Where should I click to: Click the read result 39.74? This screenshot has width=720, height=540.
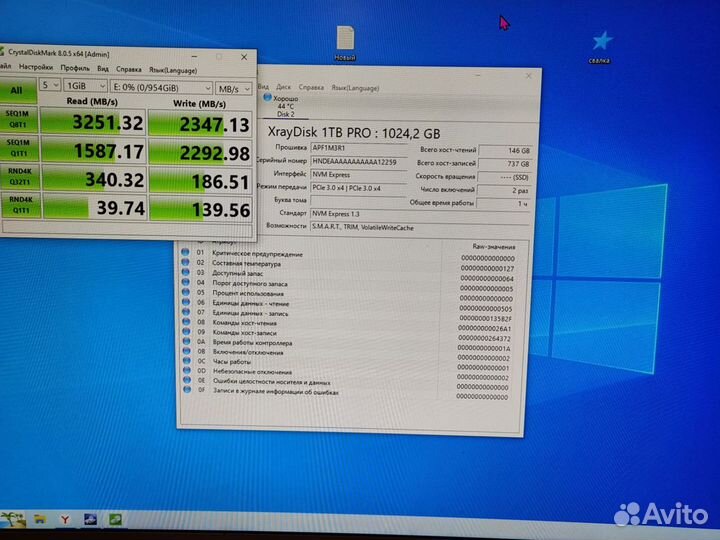click(x=95, y=208)
